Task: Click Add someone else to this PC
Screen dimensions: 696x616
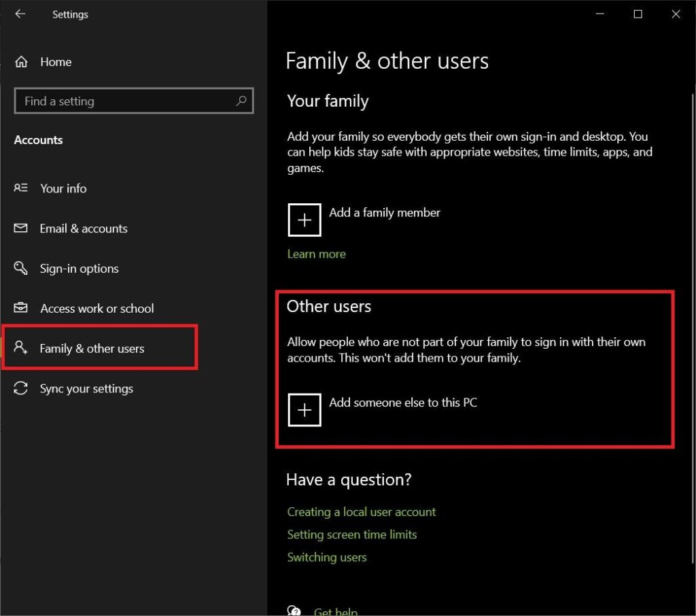Action: [x=403, y=402]
